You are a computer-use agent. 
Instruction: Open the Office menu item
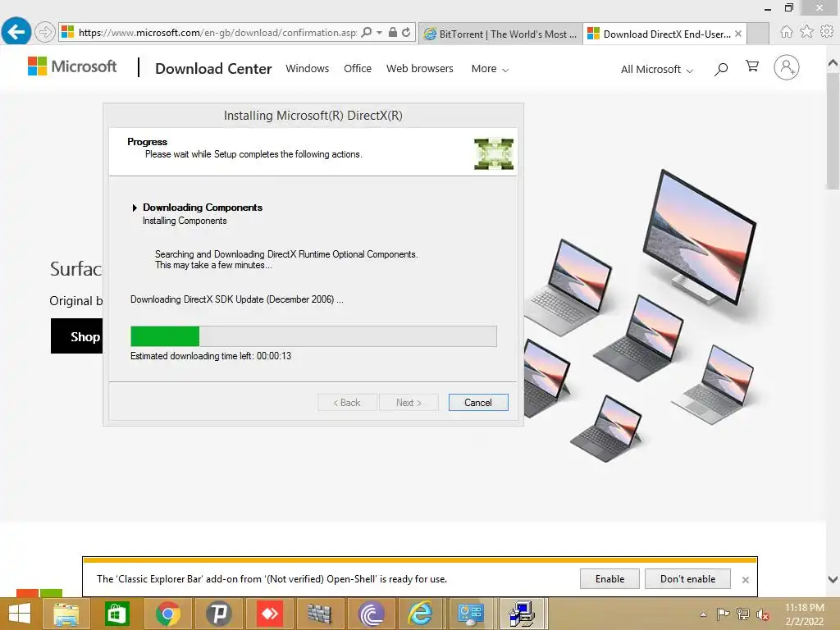[358, 69]
